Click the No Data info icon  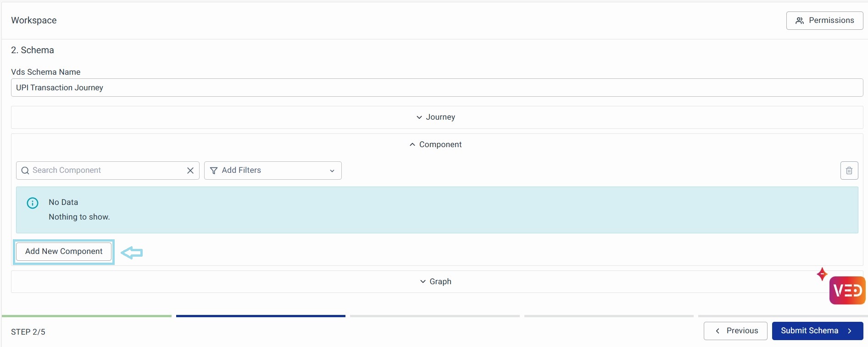pos(33,203)
